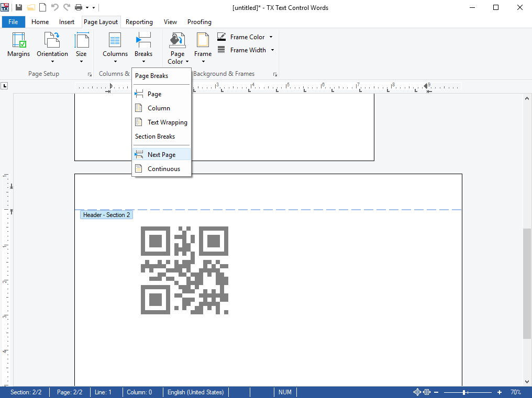Viewport: 532px width, 398px height.
Task: Expand the Frame Color dropdown arrow
Action: pyautogui.click(x=271, y=37)
